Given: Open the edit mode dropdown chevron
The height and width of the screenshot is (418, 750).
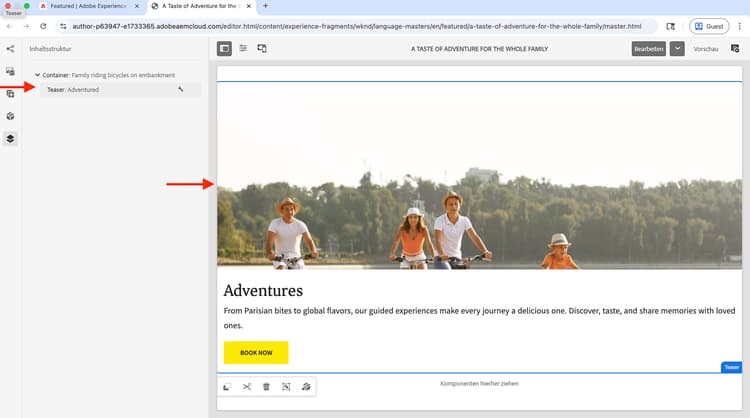Looking at the screenshot, I should 677,49.
